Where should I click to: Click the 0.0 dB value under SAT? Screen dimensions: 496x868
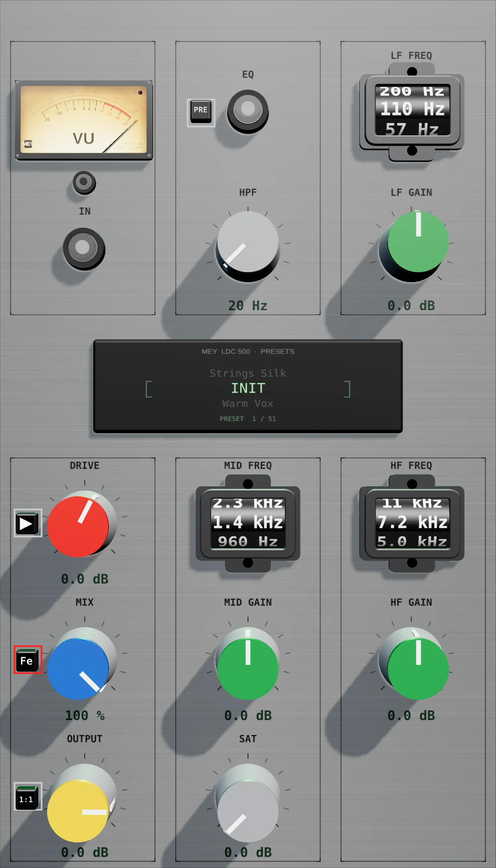point(248,852)
